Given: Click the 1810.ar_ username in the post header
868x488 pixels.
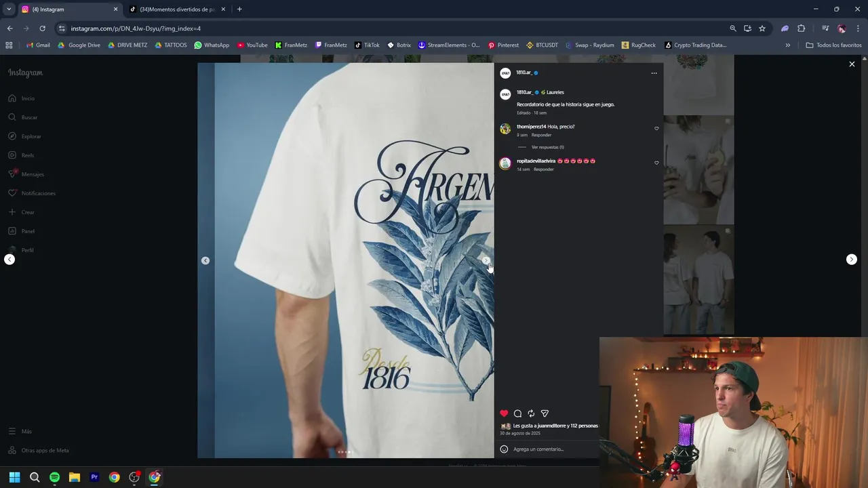Looking at the screenshot, I should 524,73.
